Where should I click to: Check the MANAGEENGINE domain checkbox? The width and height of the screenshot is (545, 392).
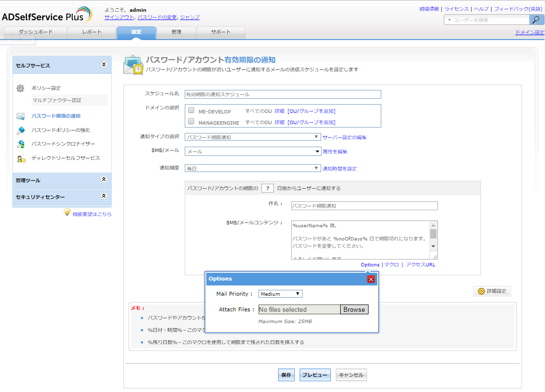click(x=191, y=121)
